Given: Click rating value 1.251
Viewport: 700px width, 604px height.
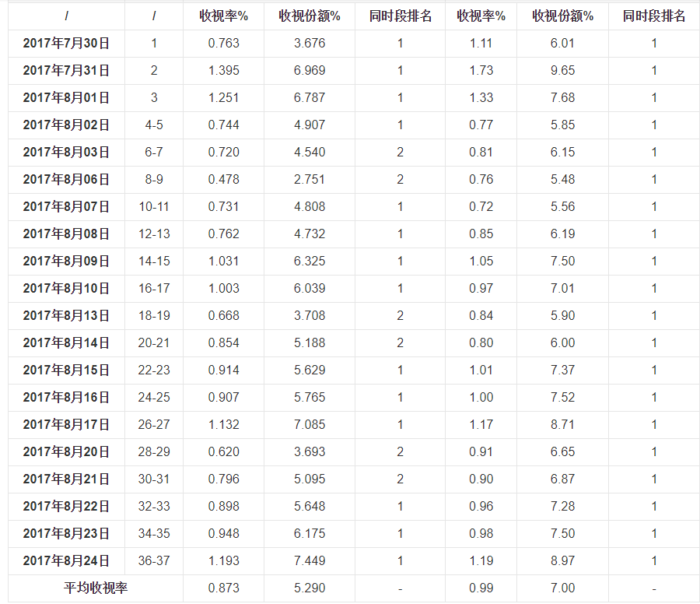Looking at the screenshot, I should coord(224,98).
